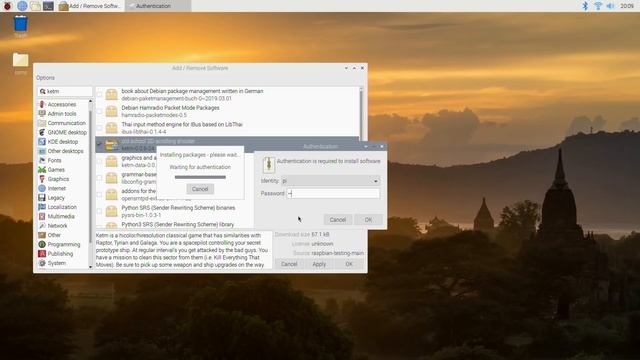640x360 pixels.
Task: Click Cancel in the Authentication dialog
Action: [x=338, y=220]
